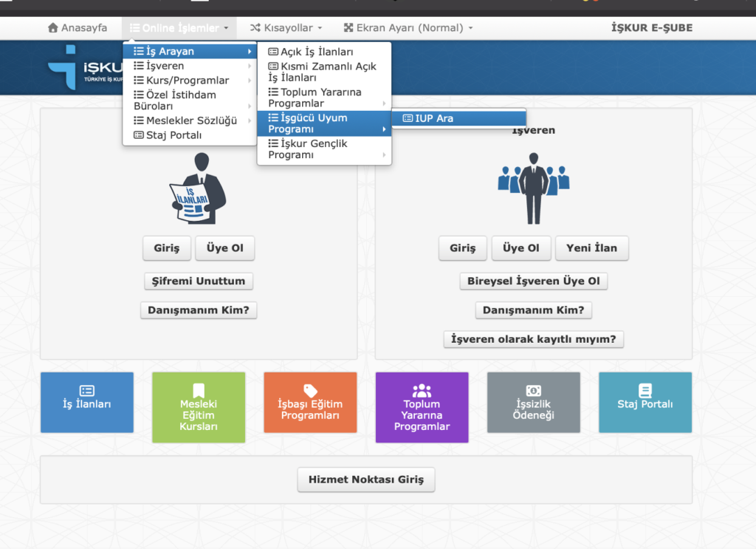Image resolution: width=756 pixels, height=549 pixels.
Task: Expand the Meslekler Sözlüğü submenu
Action: click(x=190, y=120)
